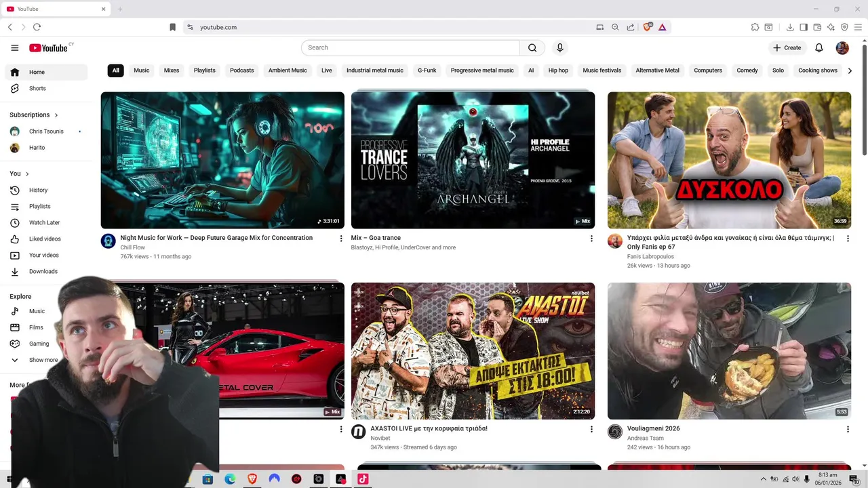Image resolution: width=868 pixels, height=488 pixels.
Task: Click the search magnifier button
Action: (532, 47)
